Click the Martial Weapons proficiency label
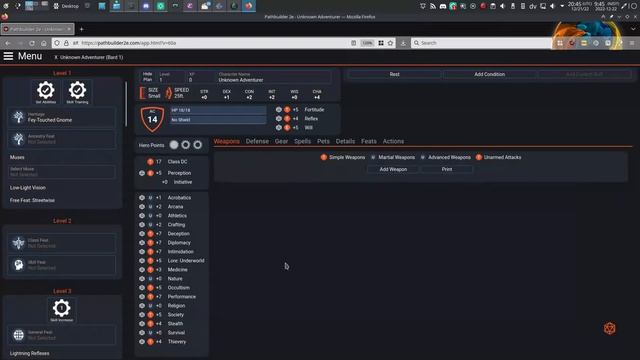 click(396, 157)
